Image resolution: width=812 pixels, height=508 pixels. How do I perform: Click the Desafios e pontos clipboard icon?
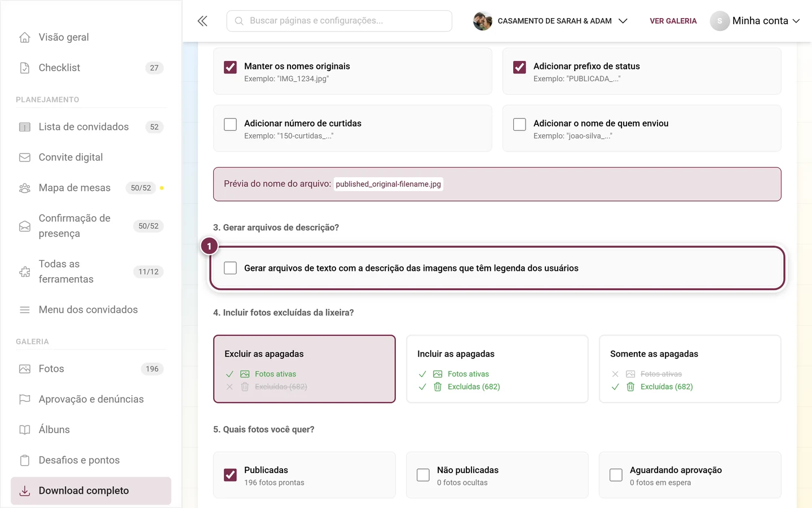pos(25,461)
